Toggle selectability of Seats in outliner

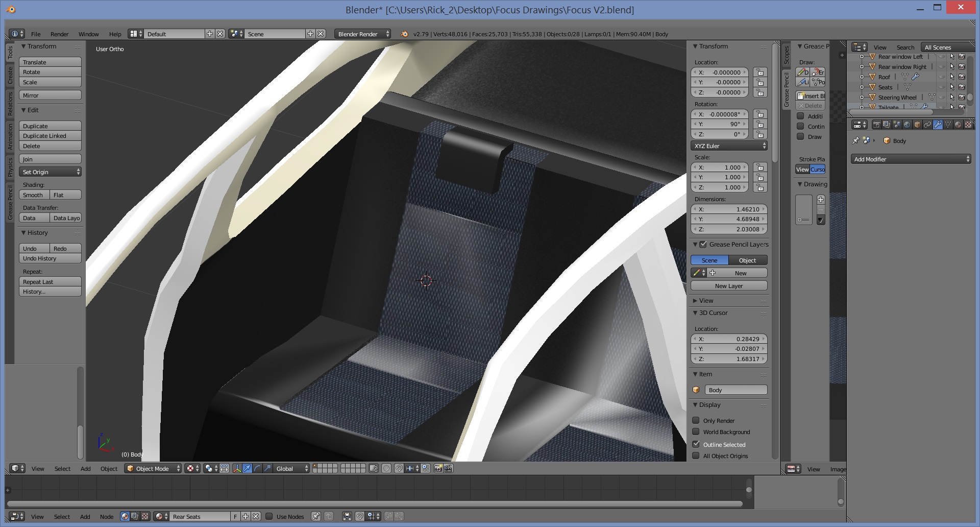[952, 87]
